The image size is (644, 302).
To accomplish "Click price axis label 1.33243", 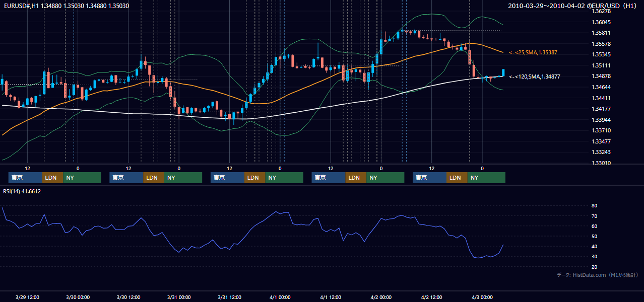I will click(x=602, y=152).
